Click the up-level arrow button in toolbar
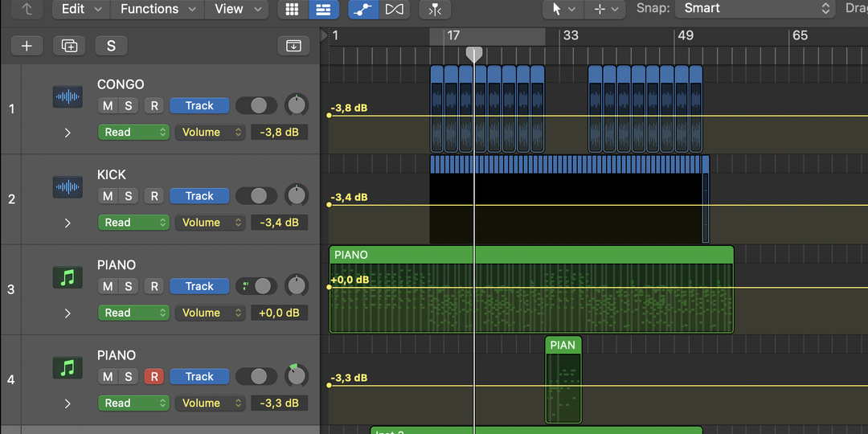 pos(27,9)
